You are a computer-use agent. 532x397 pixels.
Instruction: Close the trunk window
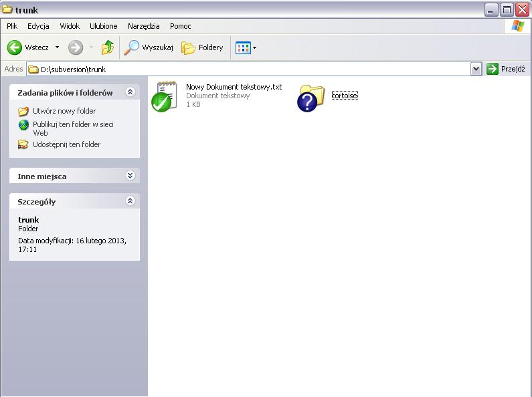[522, 10]
